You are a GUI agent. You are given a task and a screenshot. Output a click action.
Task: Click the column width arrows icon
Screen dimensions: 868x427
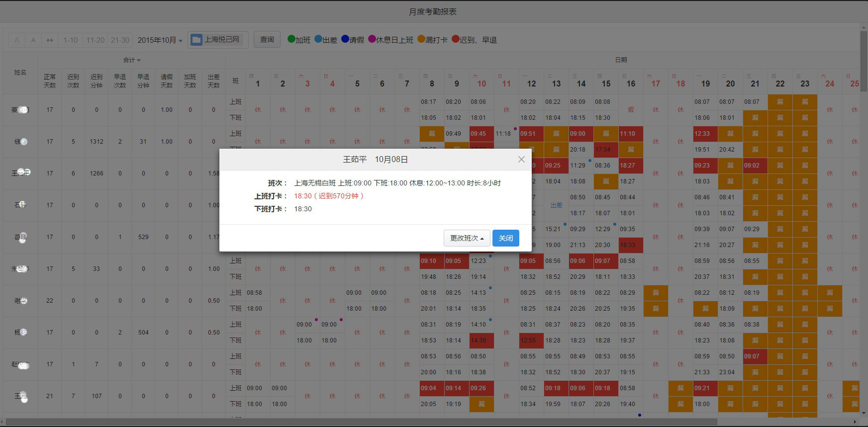50,40
